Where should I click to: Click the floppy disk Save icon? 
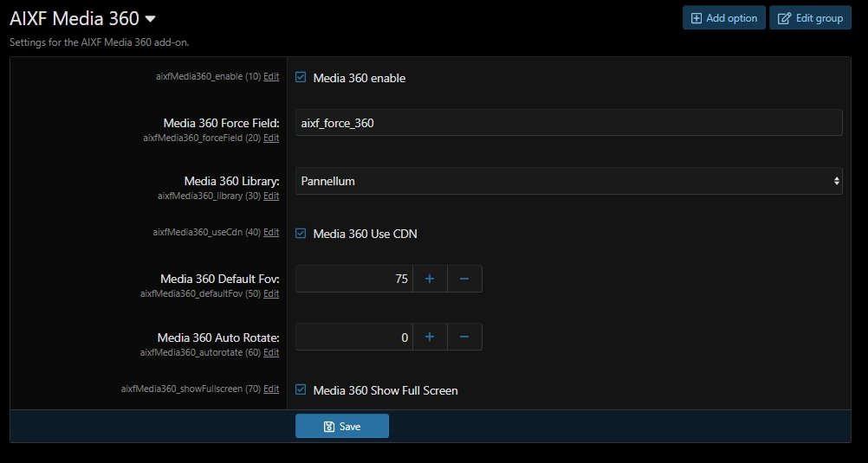coord(329,427)
